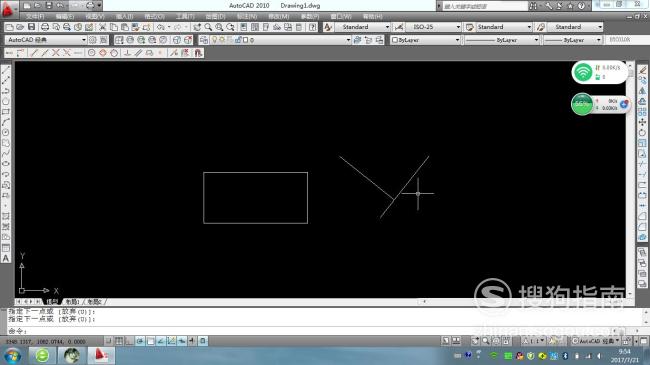Click the Plot (print) icon in standard toolbar
This screenshot has width=650, height=365.
click(x=45, y=27)
